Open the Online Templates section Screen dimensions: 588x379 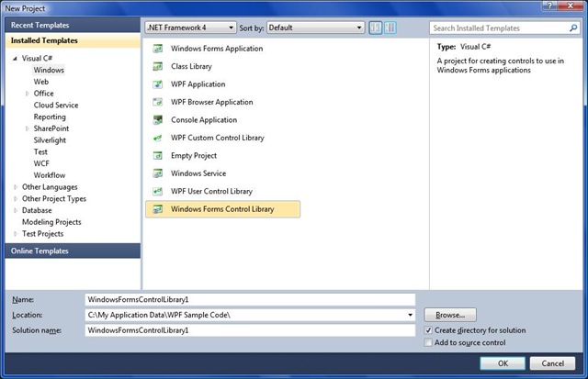point(73,251)
